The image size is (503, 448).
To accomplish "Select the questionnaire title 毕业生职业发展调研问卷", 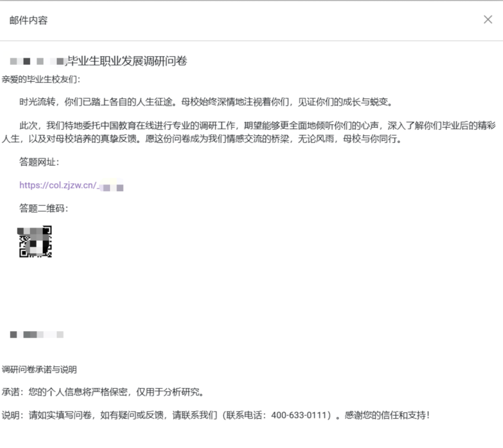I will click(x=128, y=61).
